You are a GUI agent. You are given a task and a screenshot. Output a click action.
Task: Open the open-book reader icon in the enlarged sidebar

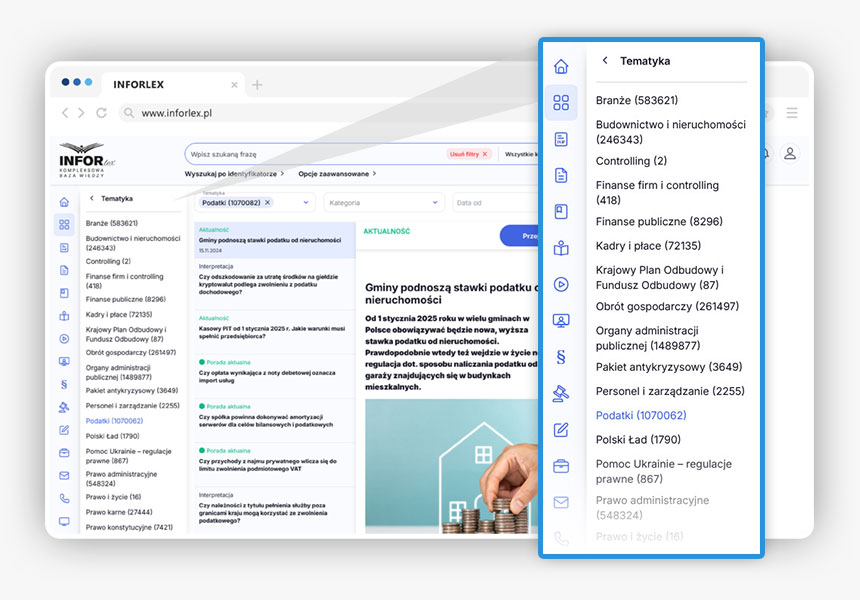point(561,248)
